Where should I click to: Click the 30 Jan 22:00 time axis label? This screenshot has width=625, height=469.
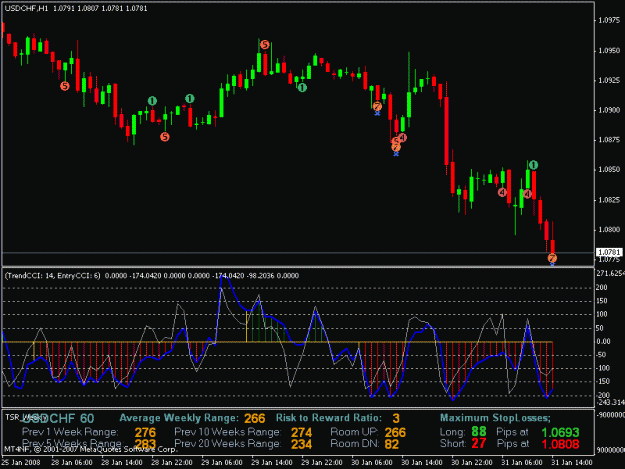[x=472, y=463]
